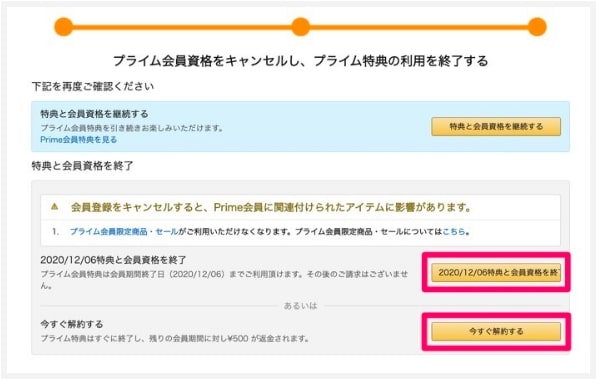Open the プライム会員限定商品・セール link

click(x=124, y=232)
